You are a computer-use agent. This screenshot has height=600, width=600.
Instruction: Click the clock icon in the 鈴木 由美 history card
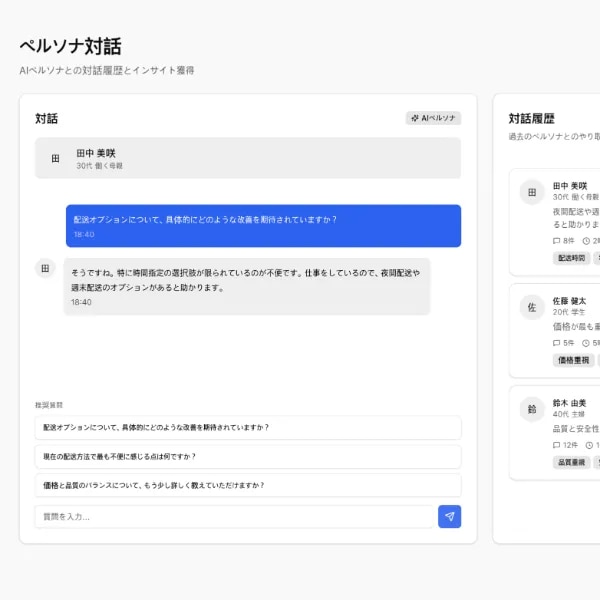tap(589, 445)
